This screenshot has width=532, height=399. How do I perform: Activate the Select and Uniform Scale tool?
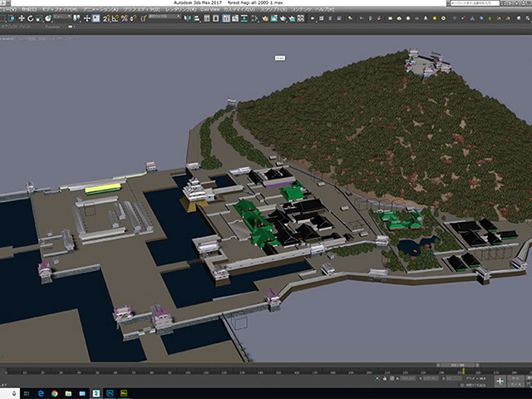(40, 18)
